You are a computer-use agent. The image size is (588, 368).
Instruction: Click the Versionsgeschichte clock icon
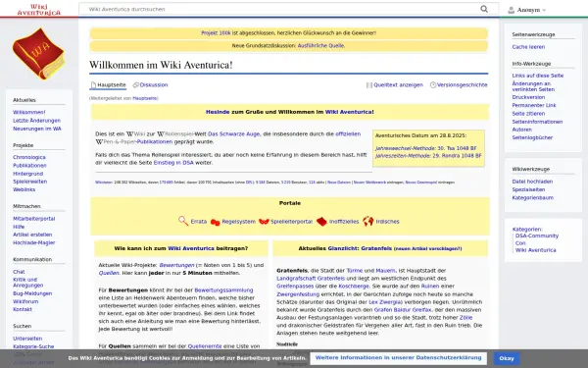[433, 84]
